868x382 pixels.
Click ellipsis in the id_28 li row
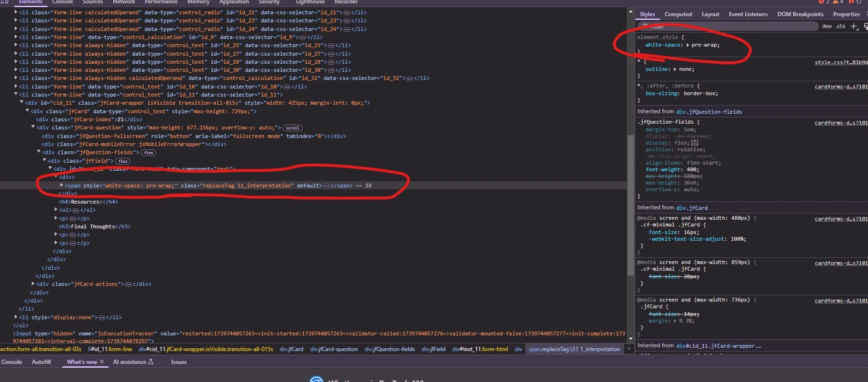(331, 62)
